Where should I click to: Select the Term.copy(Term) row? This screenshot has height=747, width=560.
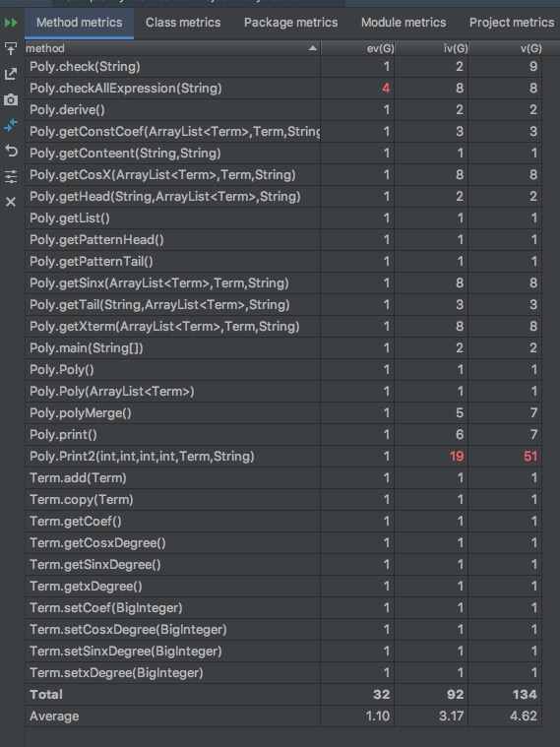pyautogui.click(x=283, y=500)
